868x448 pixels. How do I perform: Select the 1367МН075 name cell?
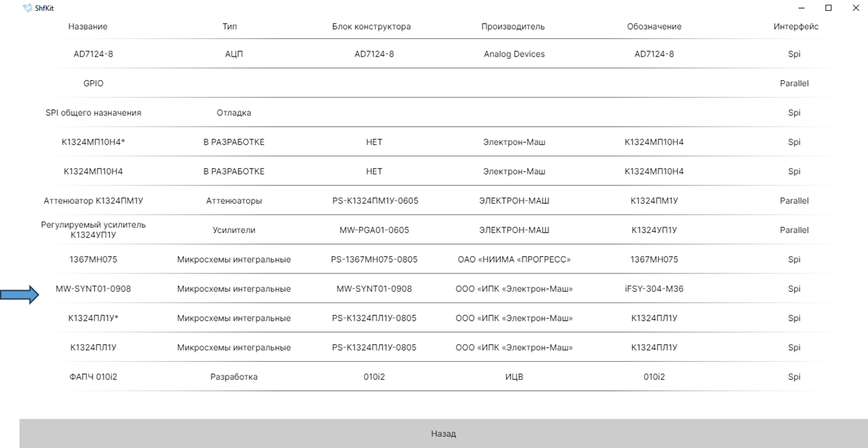pyautogui.click(x=93, y=259)
